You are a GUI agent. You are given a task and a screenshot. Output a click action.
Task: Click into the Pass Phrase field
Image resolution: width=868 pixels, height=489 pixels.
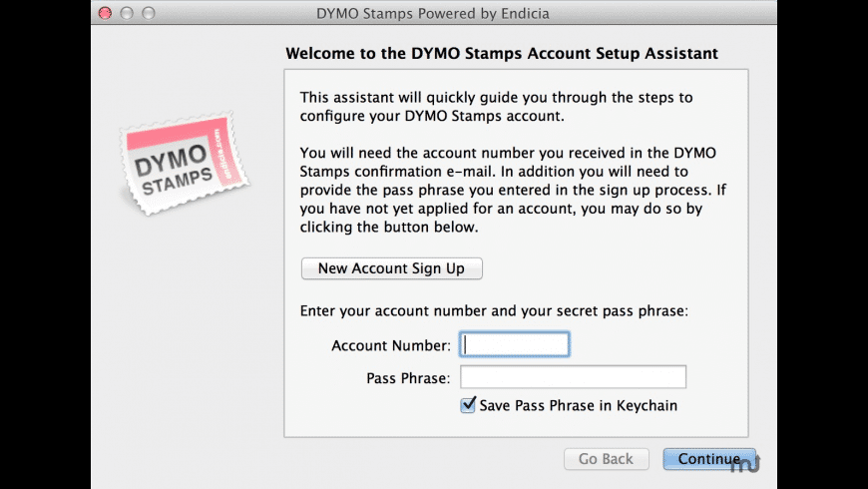pyautogui.click(x=573, y=377)
